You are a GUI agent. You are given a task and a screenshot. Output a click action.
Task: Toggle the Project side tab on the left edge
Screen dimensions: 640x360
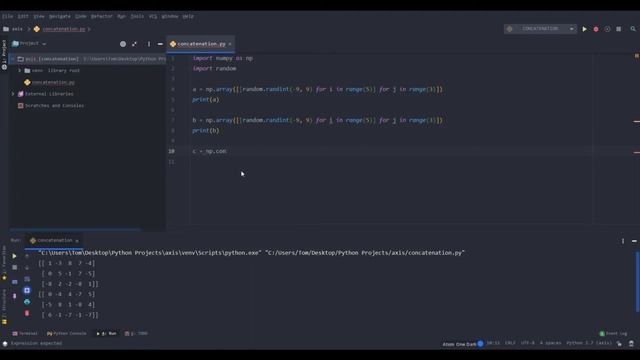click(x=4, y=54)
